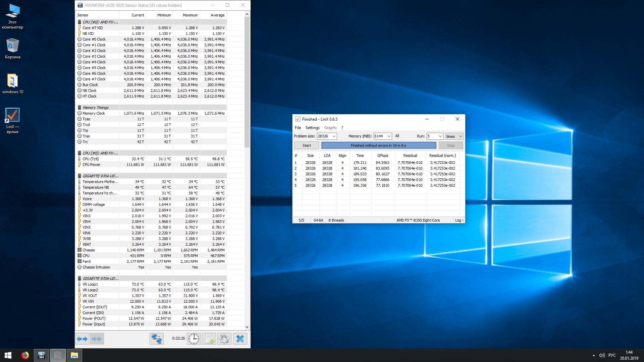Expand the Problem size dropdown
Screen dimensions: 644x362
pos(334,136)
